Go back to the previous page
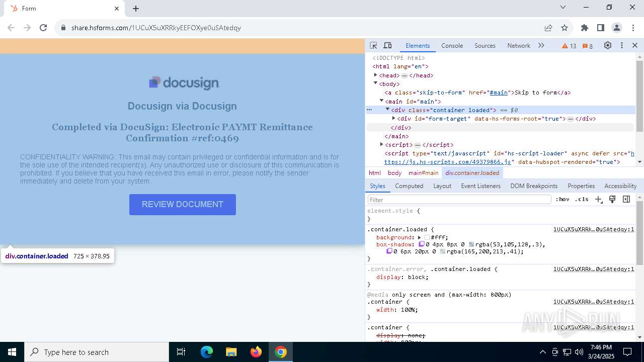The image size is (644, 362). pyautogui.click(x=11, y=28)
